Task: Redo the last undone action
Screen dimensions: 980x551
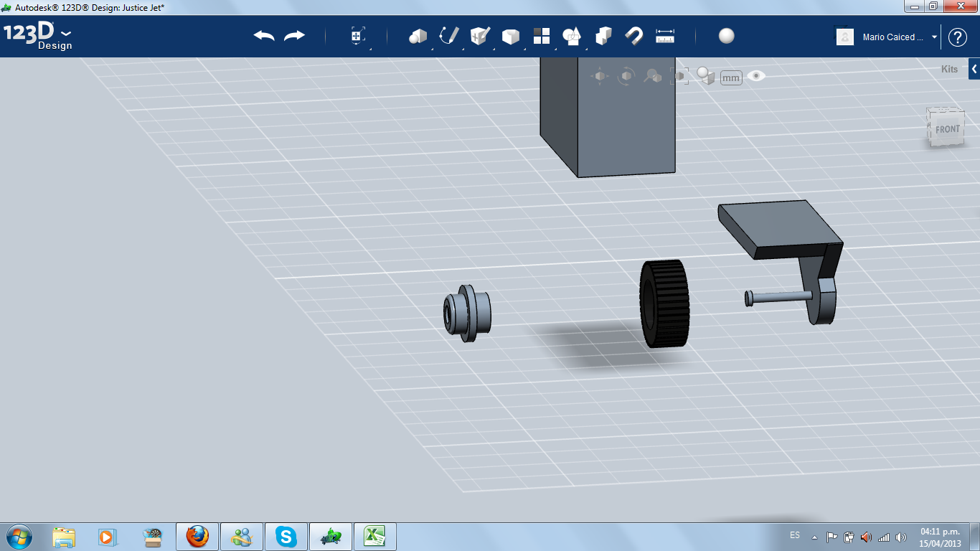Action: (x=294, y=36)
